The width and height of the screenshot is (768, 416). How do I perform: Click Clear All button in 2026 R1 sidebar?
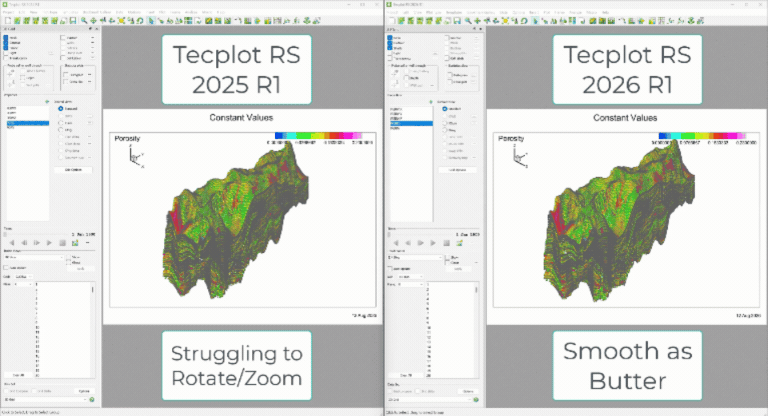[406, 375]
